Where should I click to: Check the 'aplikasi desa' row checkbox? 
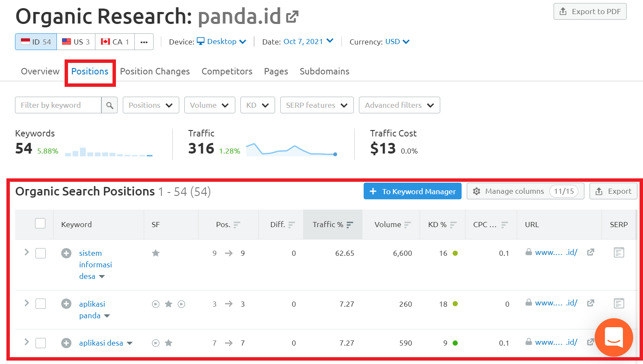41,343
